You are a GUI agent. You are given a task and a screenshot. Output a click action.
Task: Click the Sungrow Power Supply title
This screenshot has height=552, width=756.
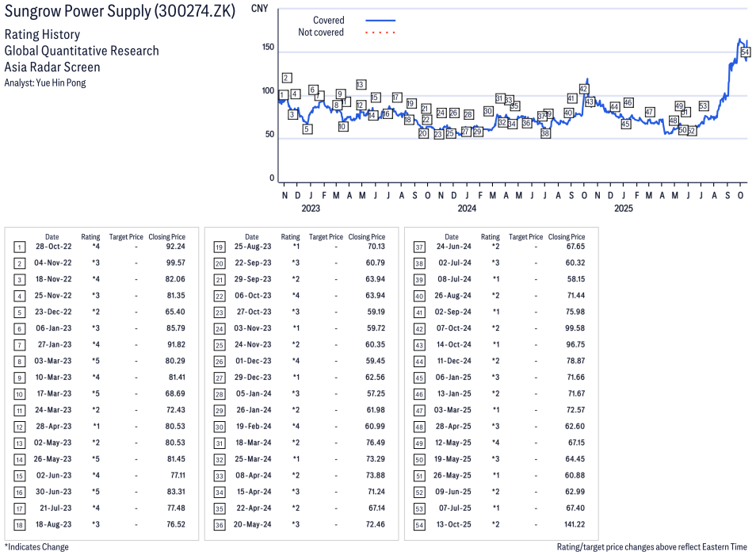point(120,13)
